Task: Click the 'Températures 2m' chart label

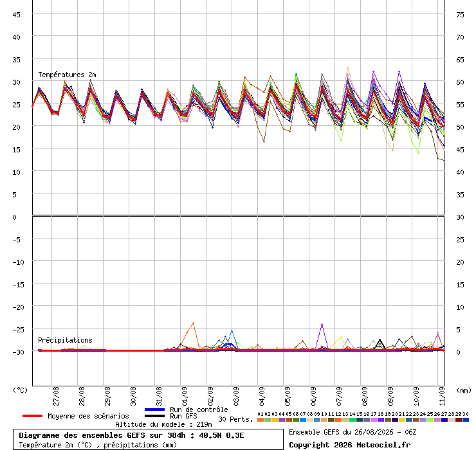Action: click(67, 75)
